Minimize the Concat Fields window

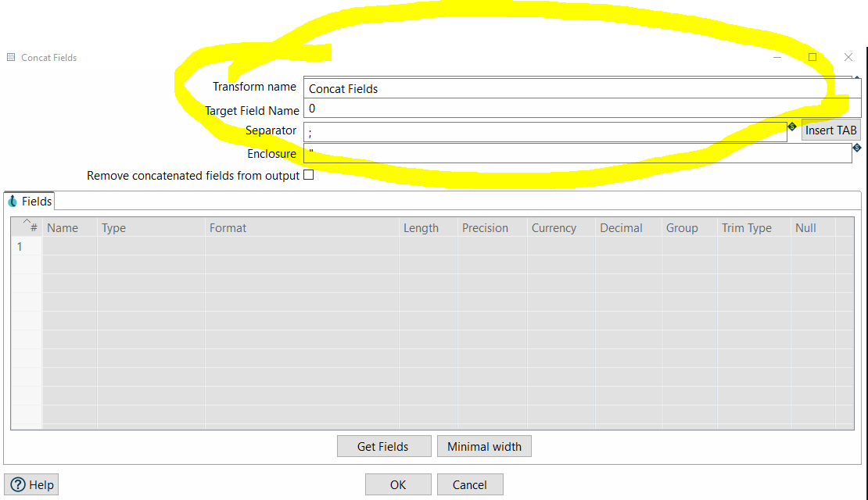coord(777,57)
